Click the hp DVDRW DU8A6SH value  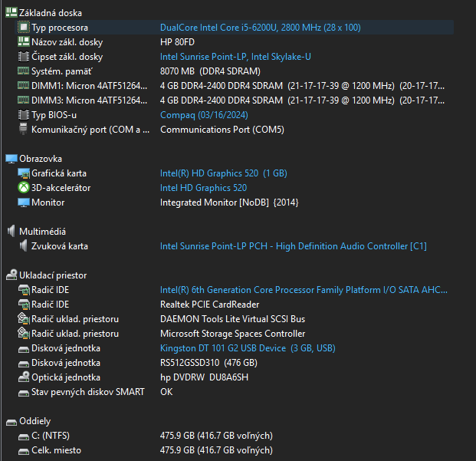205,377
